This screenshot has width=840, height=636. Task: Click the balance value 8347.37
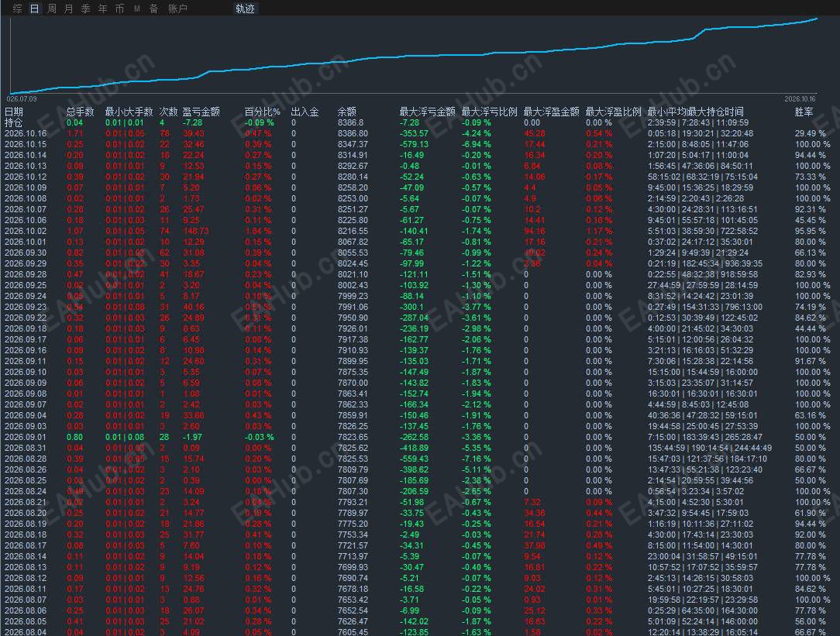point(353,144)
